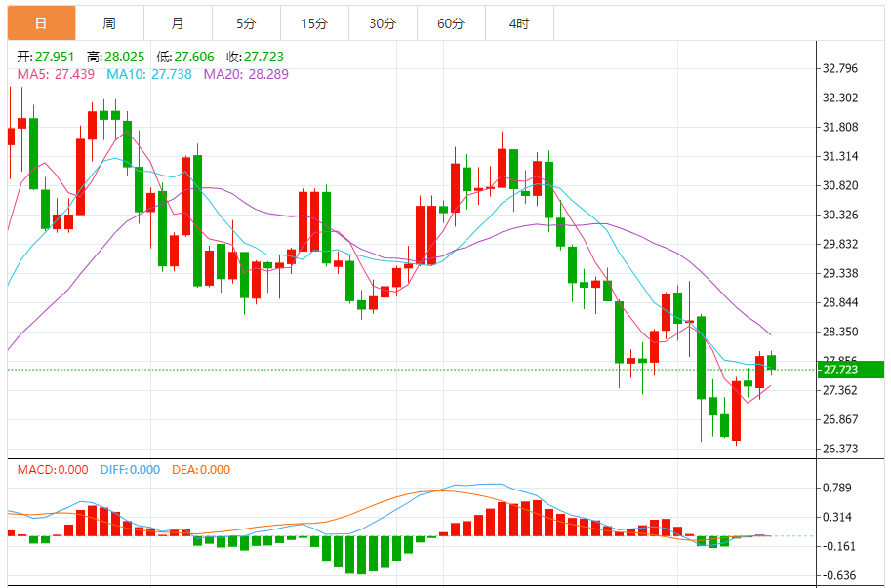
Task: Click the 26.867 price axis label
Action: (x=840, y=419)
